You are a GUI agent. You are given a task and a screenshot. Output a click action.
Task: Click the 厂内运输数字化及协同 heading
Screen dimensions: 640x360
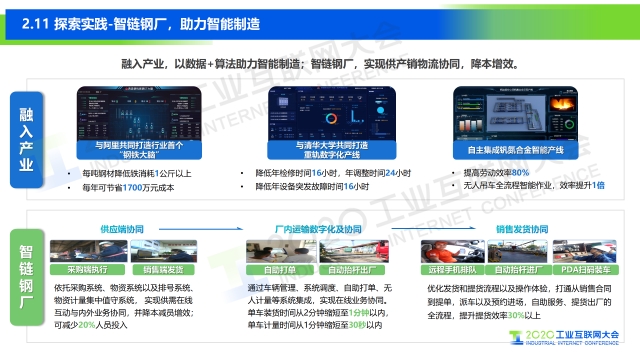pyautogui.click(x=318, y=229)
